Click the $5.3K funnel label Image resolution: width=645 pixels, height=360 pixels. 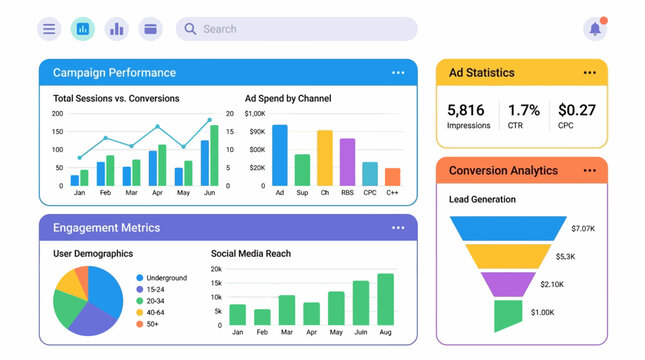coord(565,256)
